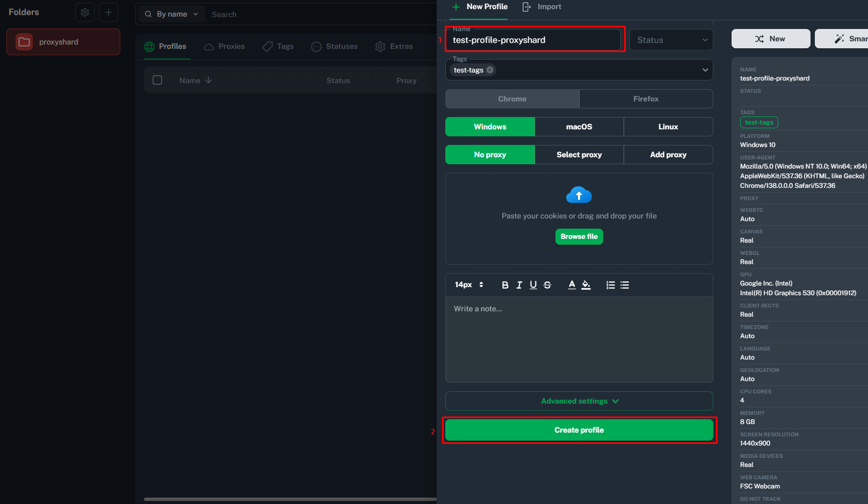Open the Status dropdown
The image size is (868, 504).
click(x=671, y=40)
